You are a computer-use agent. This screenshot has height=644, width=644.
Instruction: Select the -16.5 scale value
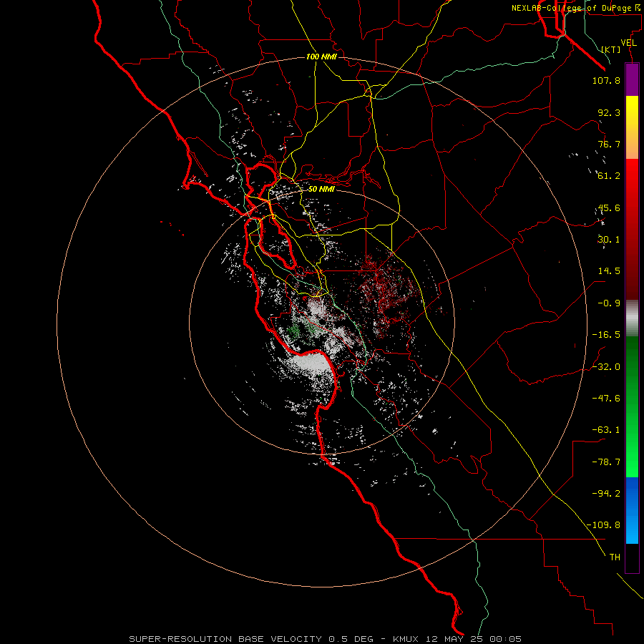(606, 335)
